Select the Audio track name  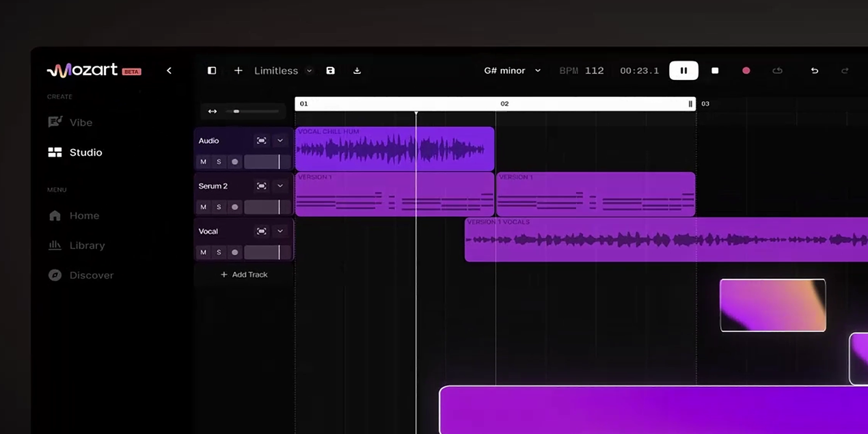[208, 141]
